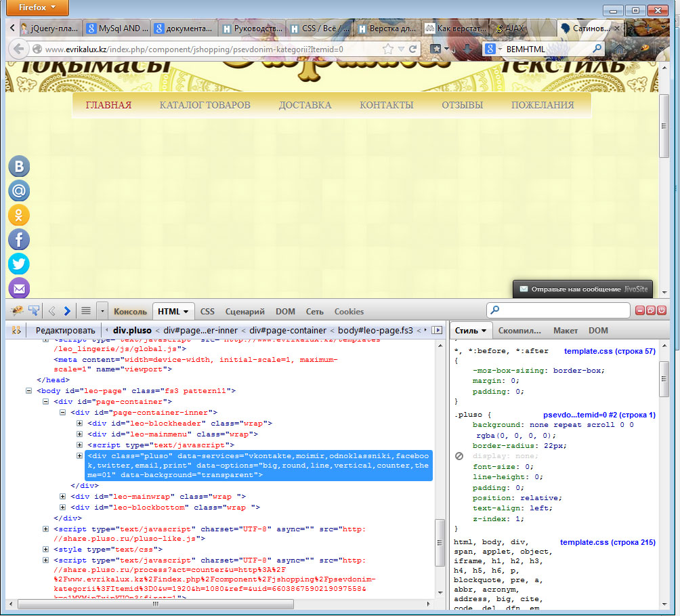Bookmark this page with the star icon

(388, 49)
